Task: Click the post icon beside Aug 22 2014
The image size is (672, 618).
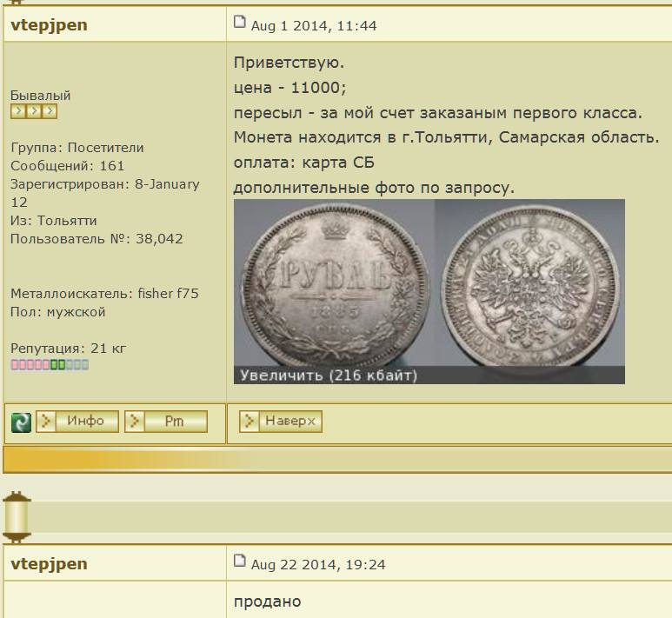Action: 241,562
